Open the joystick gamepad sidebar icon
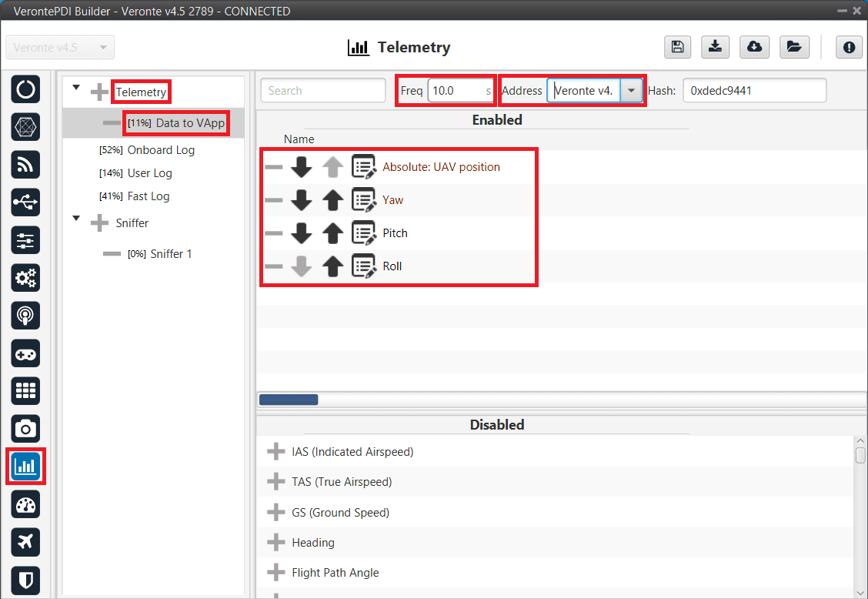 pyautogui.click(x=25, y=353)
